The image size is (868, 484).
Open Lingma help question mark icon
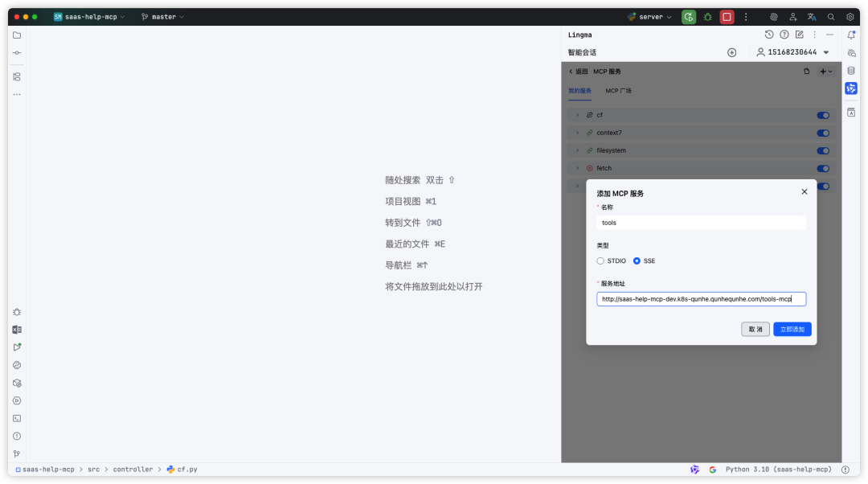(784, 35)
